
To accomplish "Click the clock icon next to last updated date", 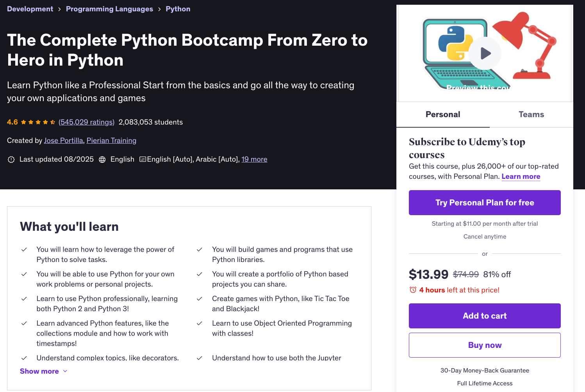I will click(11, 159).
